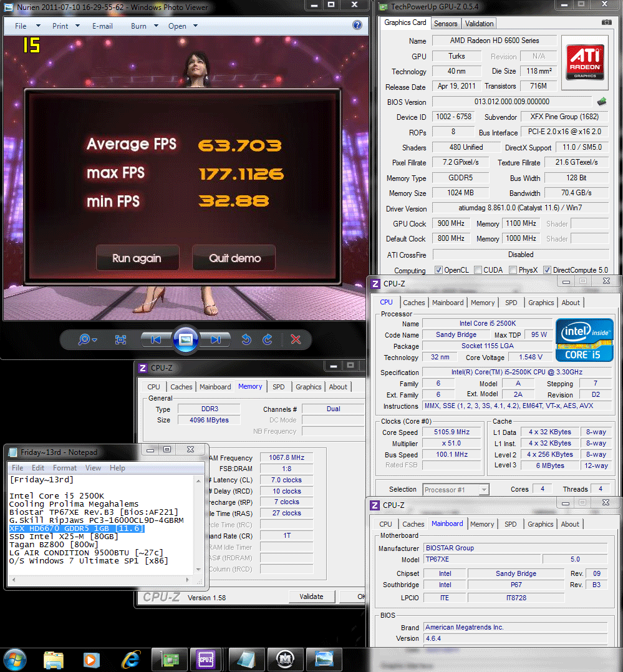Click GPU-Z taskbar icon
Viewport: 623px width, 672px height.
pos(170,660)
